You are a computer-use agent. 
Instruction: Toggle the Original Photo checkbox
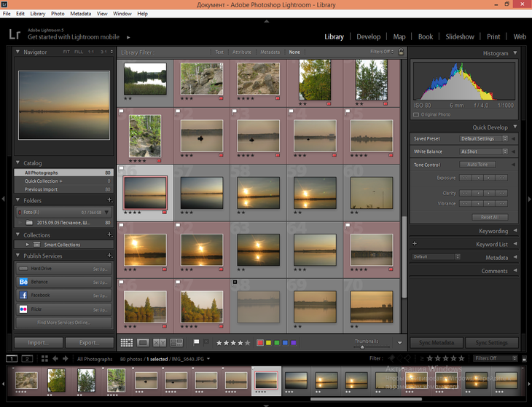point(416,114)
